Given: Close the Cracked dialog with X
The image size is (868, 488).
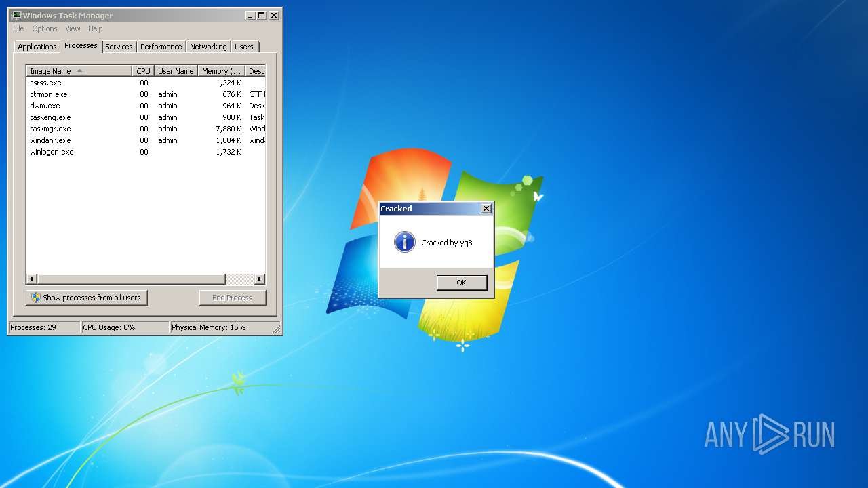Looking at the screenshot, I should [x=486, y=209].
